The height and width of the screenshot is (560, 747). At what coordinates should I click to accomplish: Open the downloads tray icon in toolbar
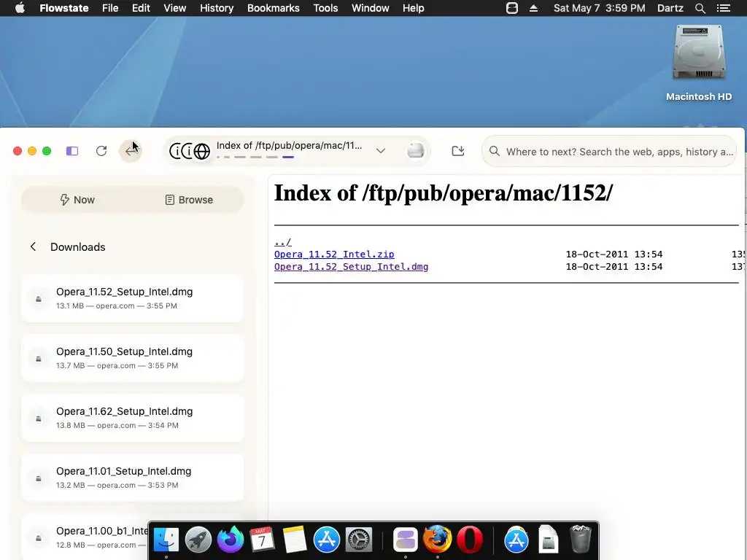458,151
